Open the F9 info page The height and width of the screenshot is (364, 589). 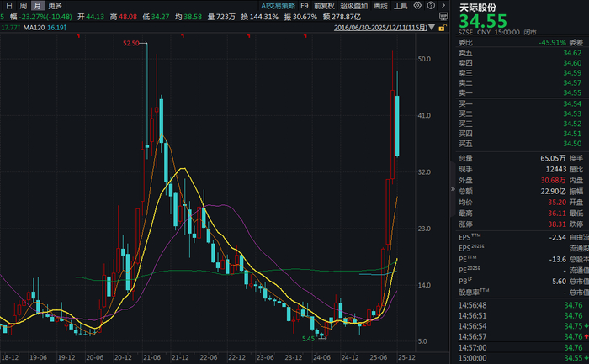305,6
